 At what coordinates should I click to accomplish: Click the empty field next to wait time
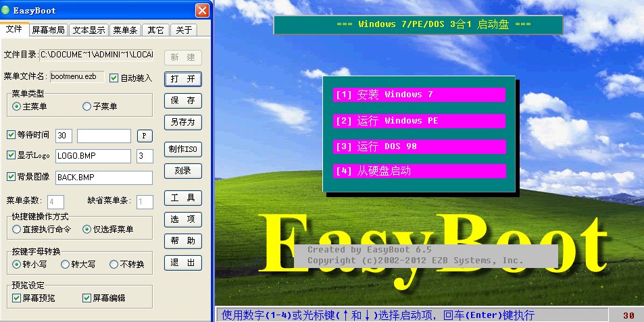pyautogui.click(x=104, y=136)
